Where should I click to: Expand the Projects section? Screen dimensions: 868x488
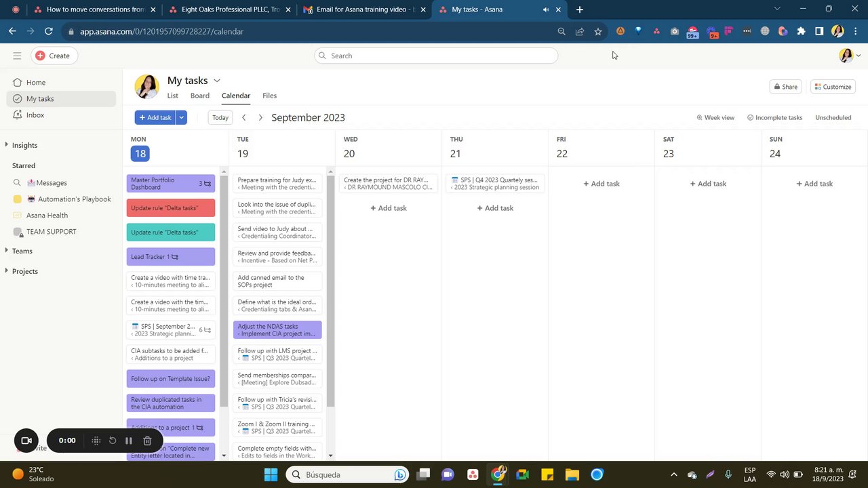tap(24, 271)
